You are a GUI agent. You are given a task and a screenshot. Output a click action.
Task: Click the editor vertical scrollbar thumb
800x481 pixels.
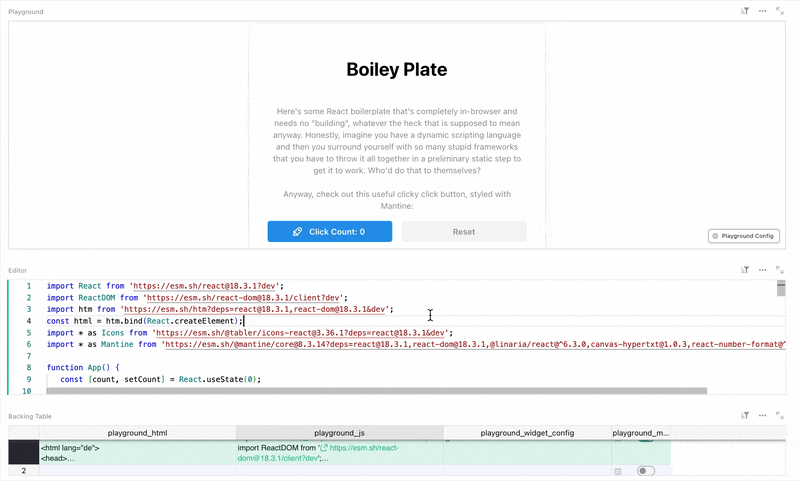click(x=781, y=289)
